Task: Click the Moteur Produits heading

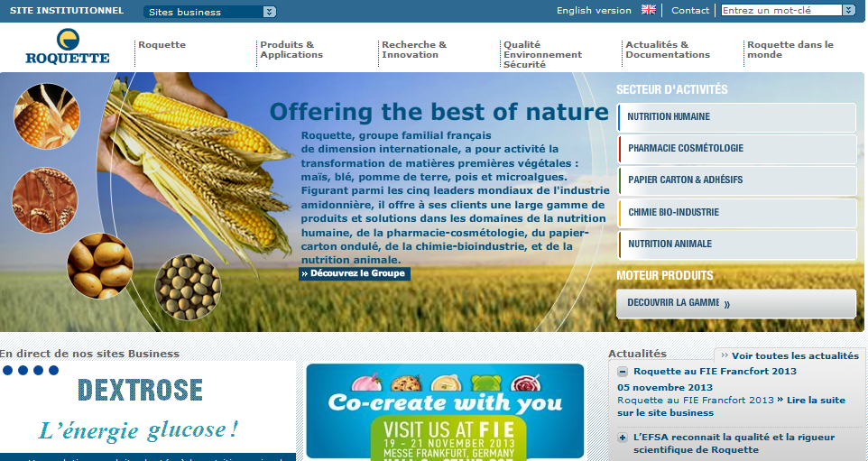Action: 665,275
